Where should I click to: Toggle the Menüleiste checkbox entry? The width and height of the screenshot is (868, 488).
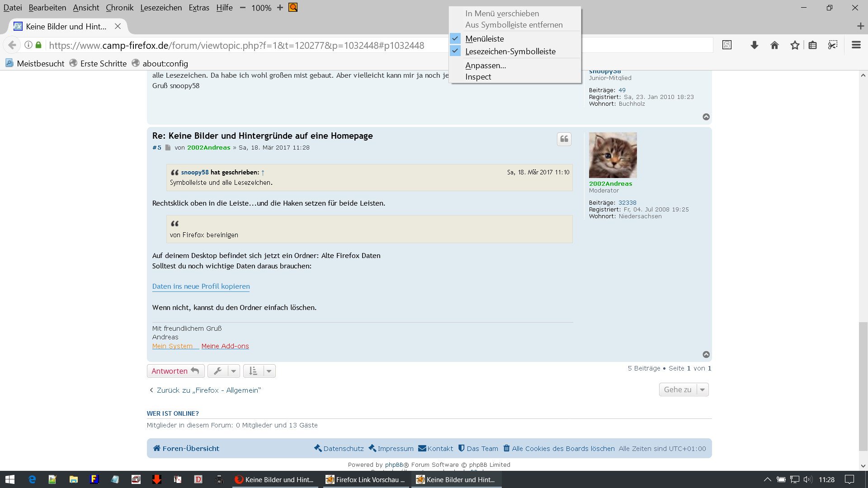pyautogui.click(x=485, y=39)
